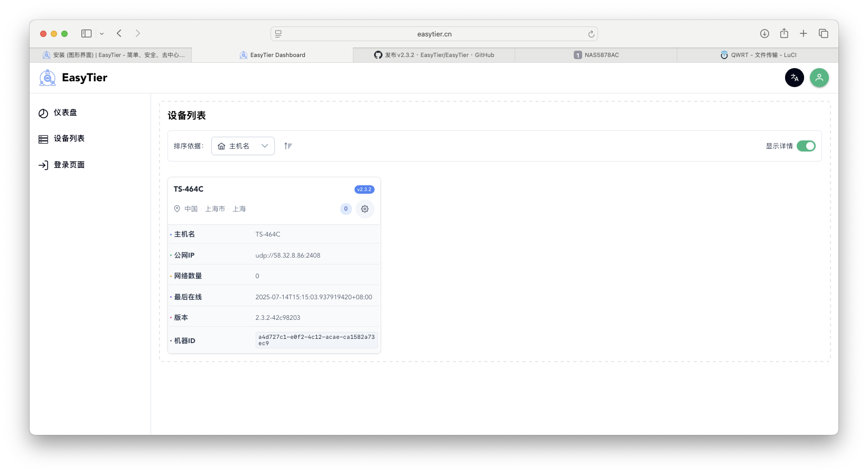Go to 登录页面 in the sidebar

point(69,165)
